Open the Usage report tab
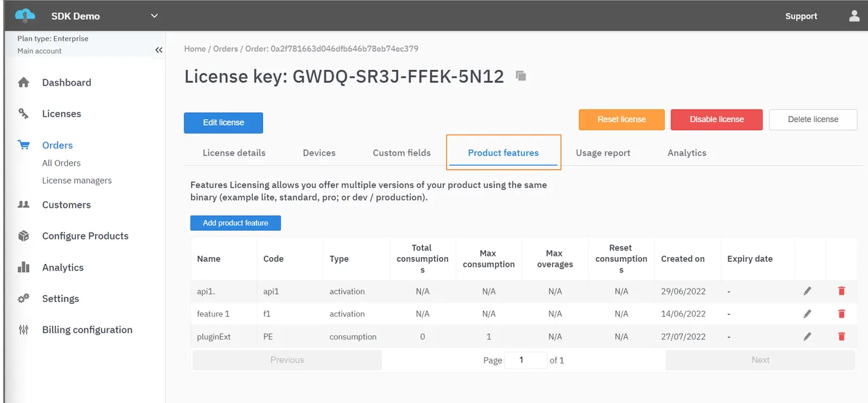The width and height of the screenshot is (868, 403). (603, 153)
